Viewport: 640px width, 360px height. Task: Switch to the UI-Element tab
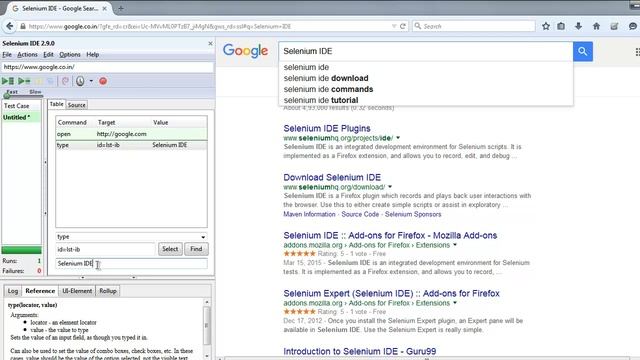tap(77, 291)
